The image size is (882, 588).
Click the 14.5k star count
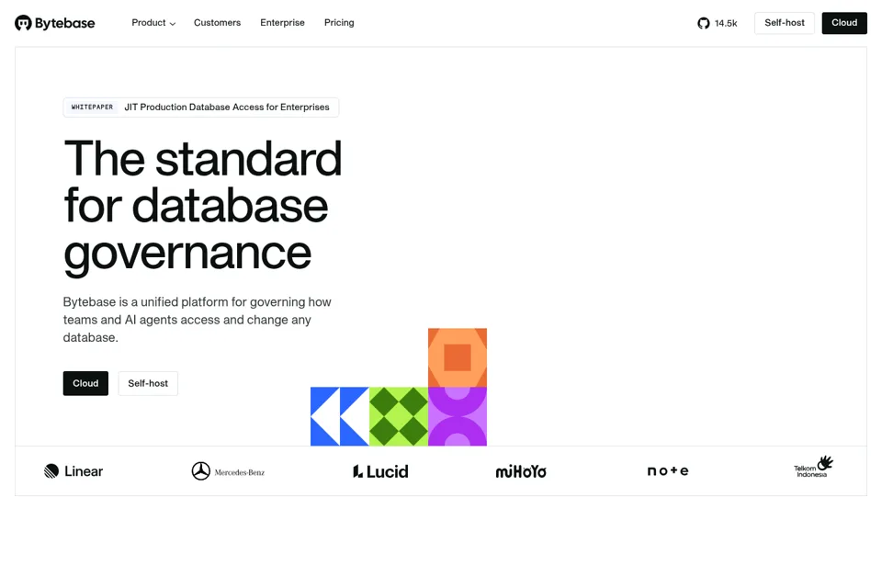(726, 24)
